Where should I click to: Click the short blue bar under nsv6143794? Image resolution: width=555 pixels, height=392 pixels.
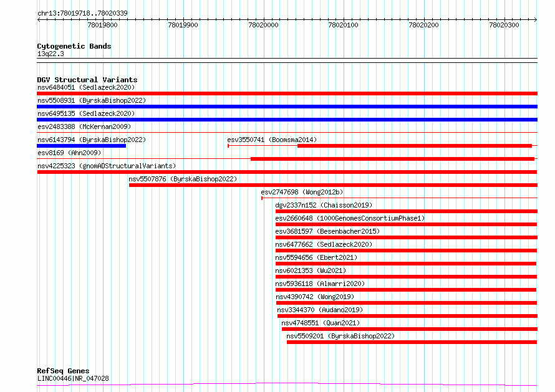click(82, 146)
